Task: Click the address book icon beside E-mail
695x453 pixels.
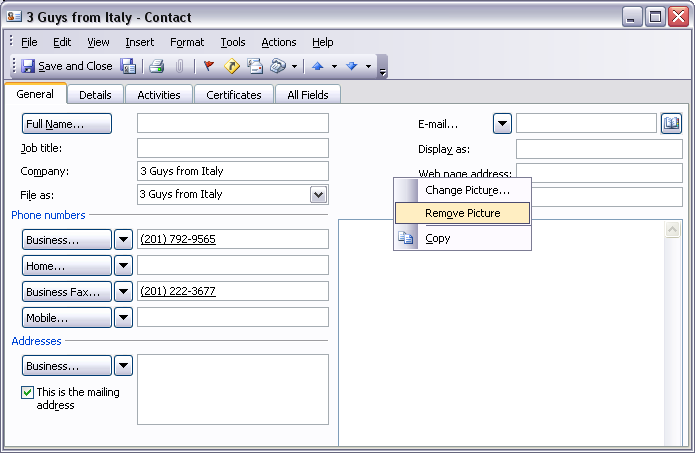Action: [671, 123]
